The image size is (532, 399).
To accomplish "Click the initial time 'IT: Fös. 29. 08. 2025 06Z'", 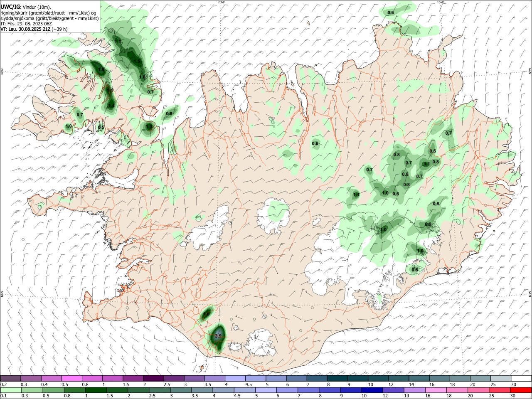I will (x=26, y=24).
